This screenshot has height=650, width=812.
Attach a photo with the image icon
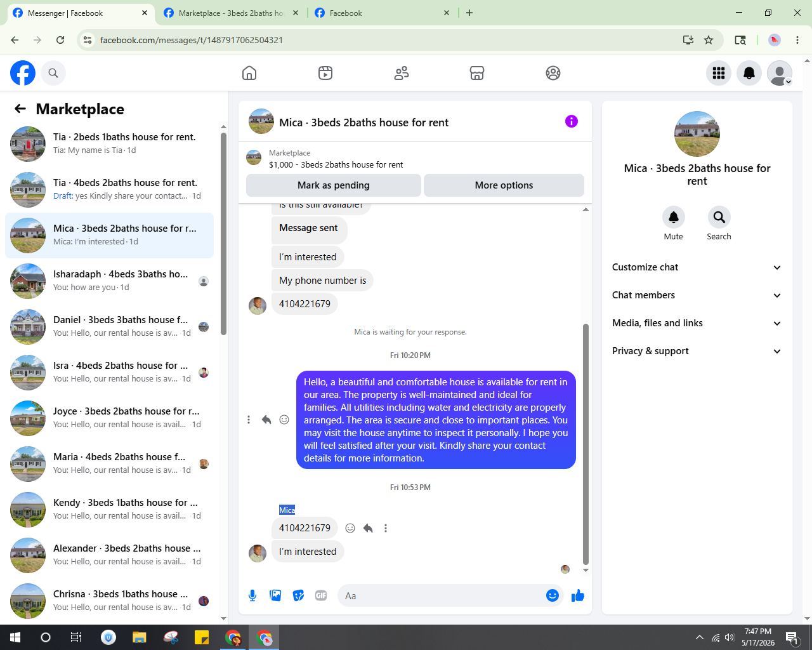[275, 595]
